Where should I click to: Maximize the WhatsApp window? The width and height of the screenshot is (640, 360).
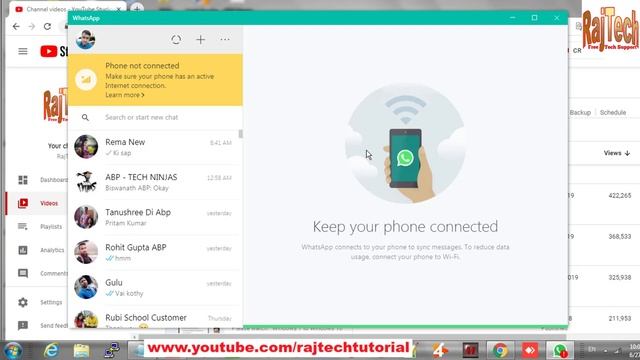(x=534, y=18)
